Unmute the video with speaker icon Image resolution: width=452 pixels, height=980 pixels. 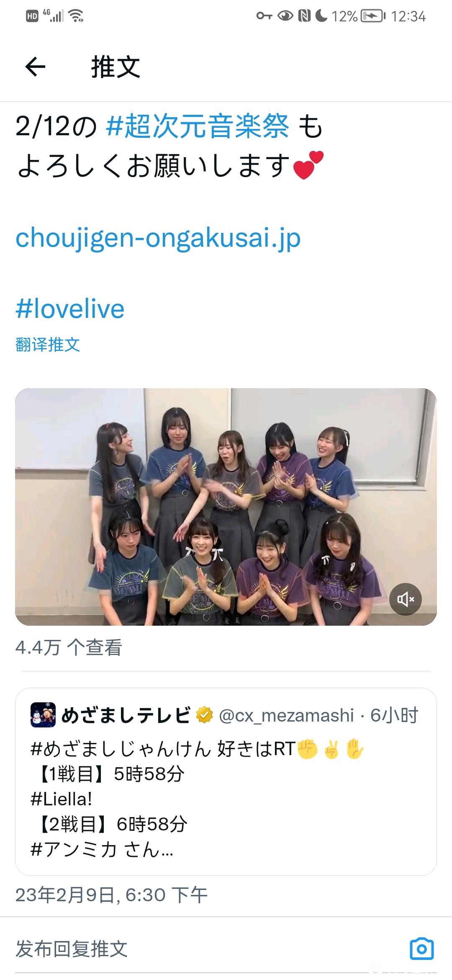coord(406,599)
